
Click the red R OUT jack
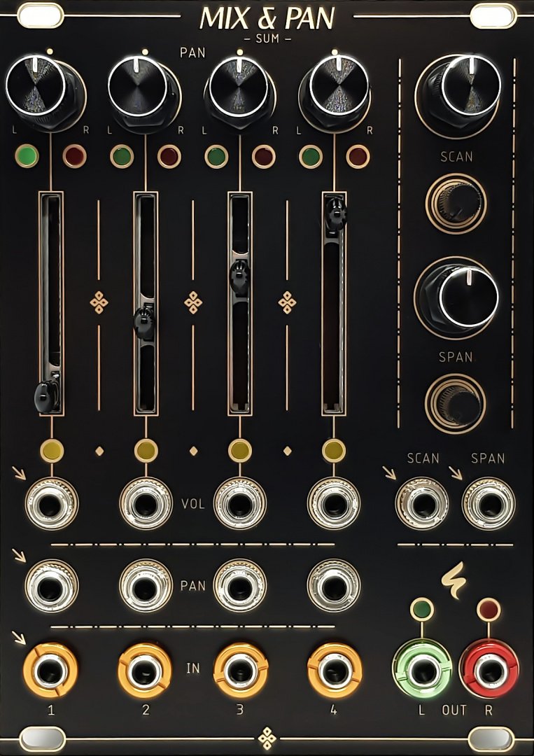coord(489,668)
